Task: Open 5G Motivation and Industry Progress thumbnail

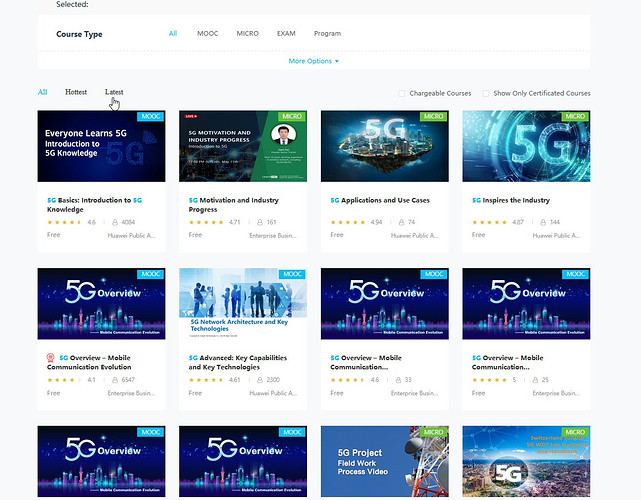Action: coord(243,146)
